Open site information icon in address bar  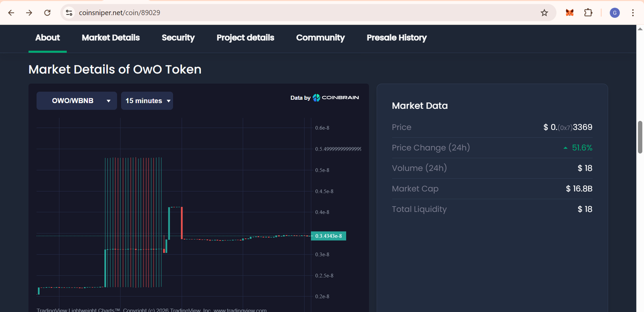coord(68,12)
